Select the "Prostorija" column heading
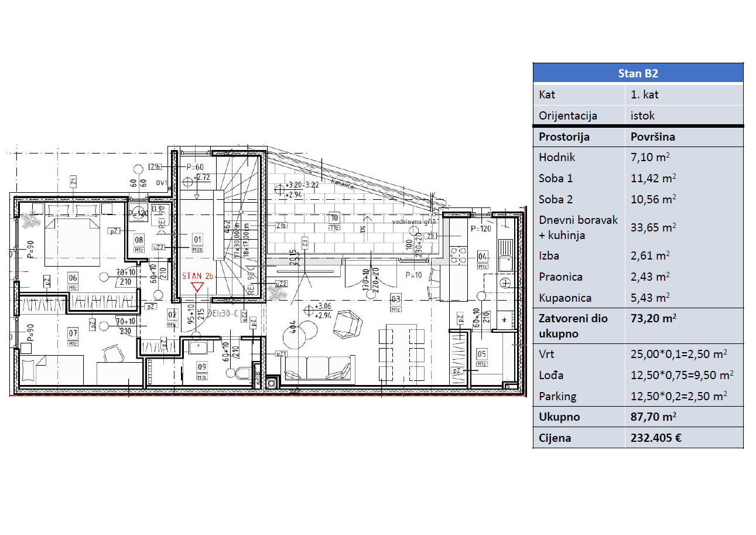The width and height of the screenshot is (756, 535). click(x=565, y=137)
